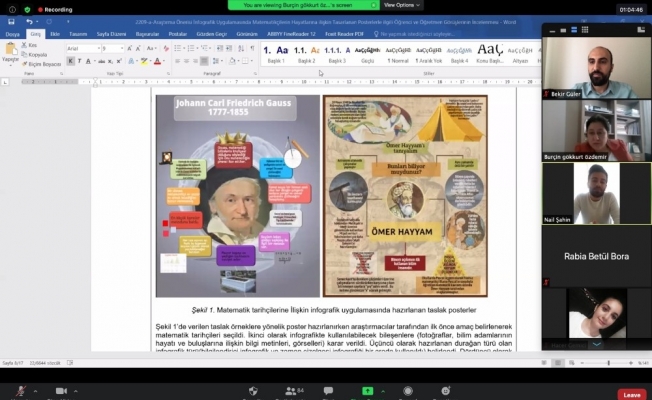Click the red Leave button
This screenshot has width=652, height=400.
coord(631,394)
